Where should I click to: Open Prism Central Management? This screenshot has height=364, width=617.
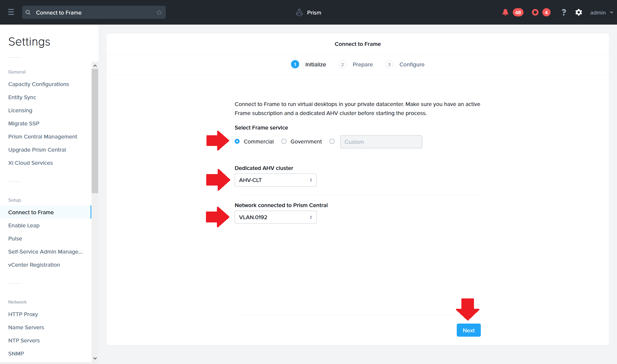(x=43, y=137)
